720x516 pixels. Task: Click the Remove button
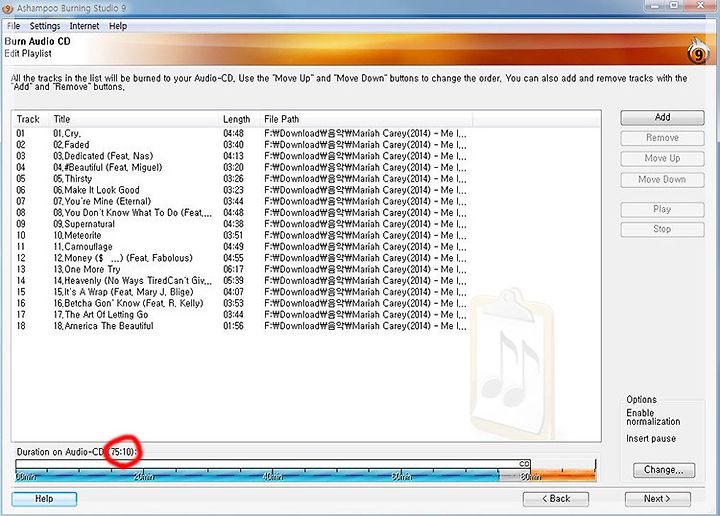(662, 138)
